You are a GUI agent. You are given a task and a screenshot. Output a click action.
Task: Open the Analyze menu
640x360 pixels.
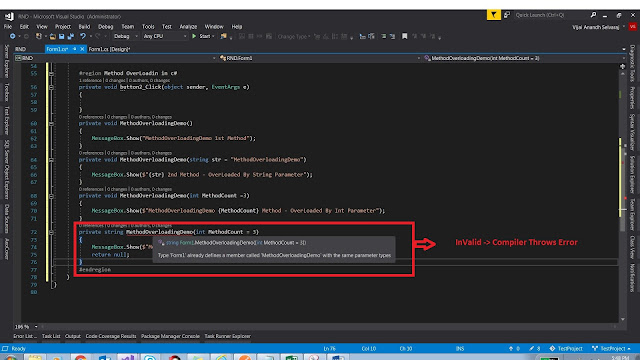pyautogui.click(x=188, y=27)
